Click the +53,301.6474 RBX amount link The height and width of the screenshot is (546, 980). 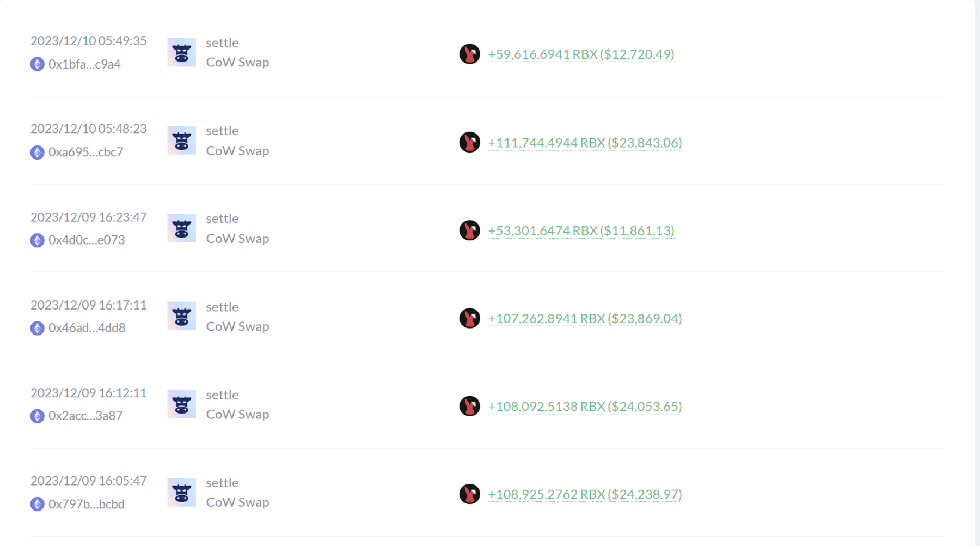click(x=581, y=230)
